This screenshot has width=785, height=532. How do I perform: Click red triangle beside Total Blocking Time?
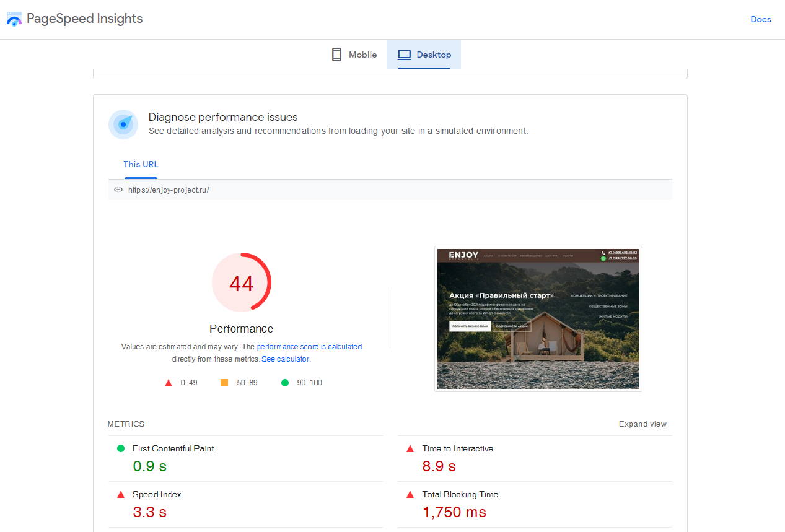(x=410, y=494)
